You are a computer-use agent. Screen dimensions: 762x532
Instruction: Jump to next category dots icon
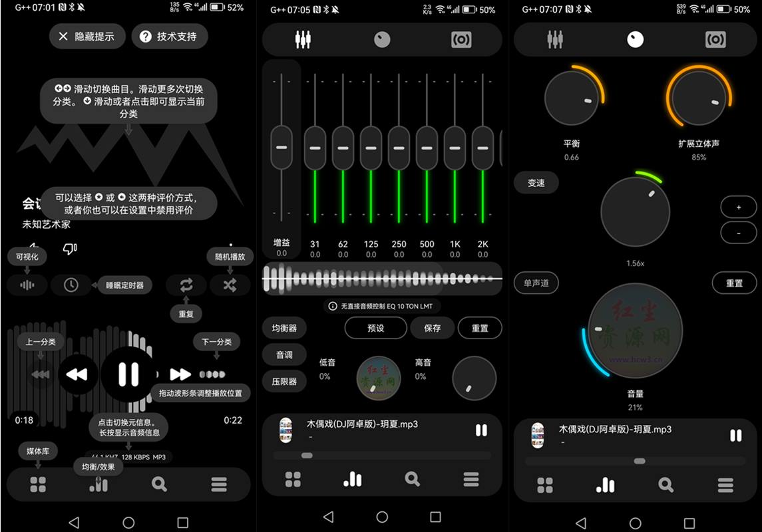point(212,374)
